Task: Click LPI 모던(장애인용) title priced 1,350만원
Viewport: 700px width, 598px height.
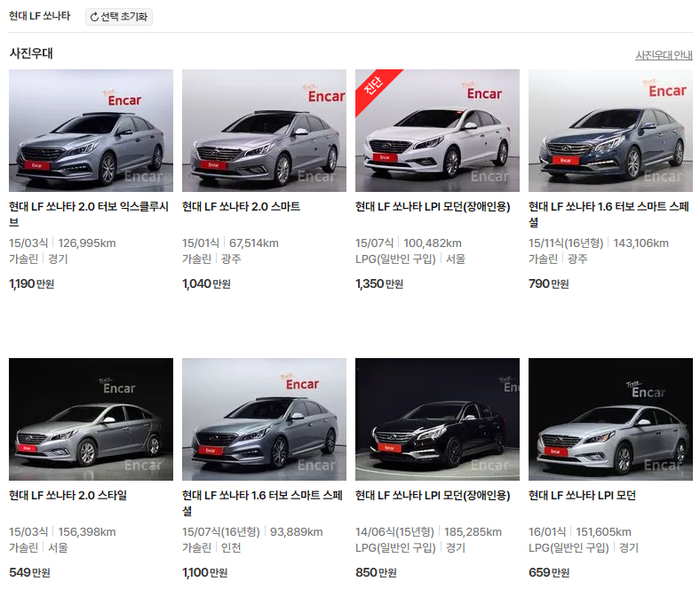Action: pyautogui.click(x=433, y=207)
